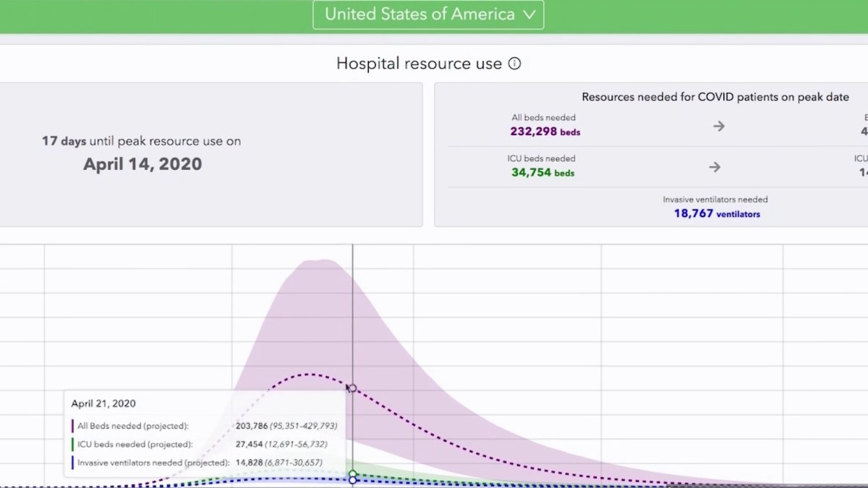Click the 17 days until peak resource use text

[x=141, y=141]
